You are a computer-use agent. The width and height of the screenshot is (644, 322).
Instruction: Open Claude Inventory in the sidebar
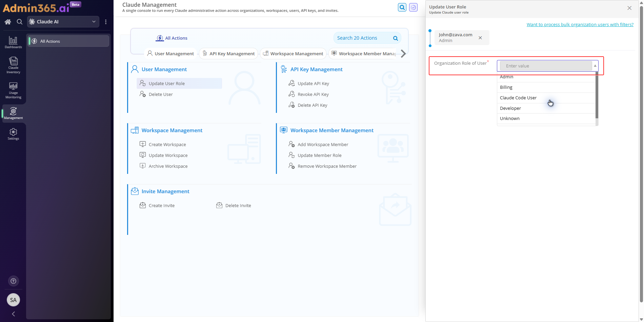pyautogui.click(x=13, y=65)
